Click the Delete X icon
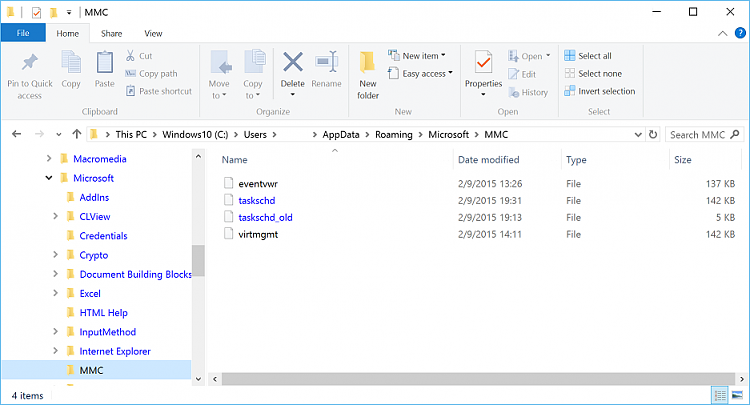 click(x=293, y=62)
